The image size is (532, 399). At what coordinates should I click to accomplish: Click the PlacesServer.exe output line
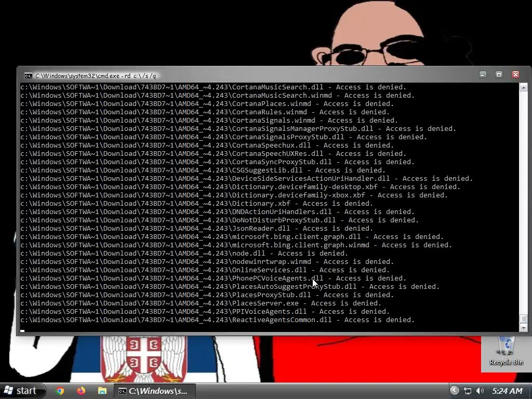(x=201, y=303)
